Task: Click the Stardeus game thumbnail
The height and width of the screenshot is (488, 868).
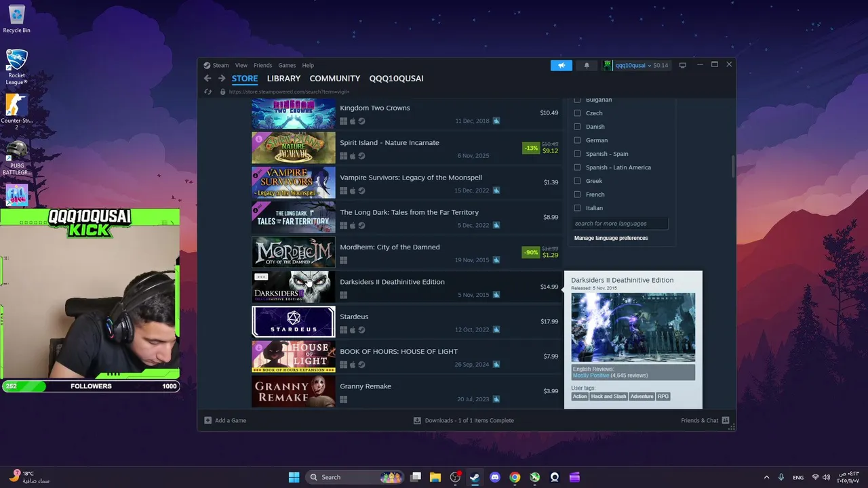Action: pyautogui.click(x=294, y=322)
